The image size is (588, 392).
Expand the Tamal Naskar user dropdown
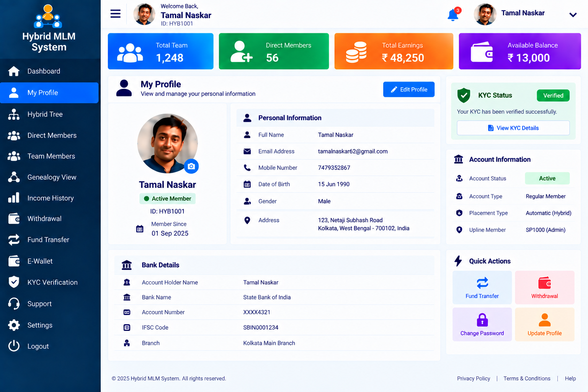pos(573,15)
